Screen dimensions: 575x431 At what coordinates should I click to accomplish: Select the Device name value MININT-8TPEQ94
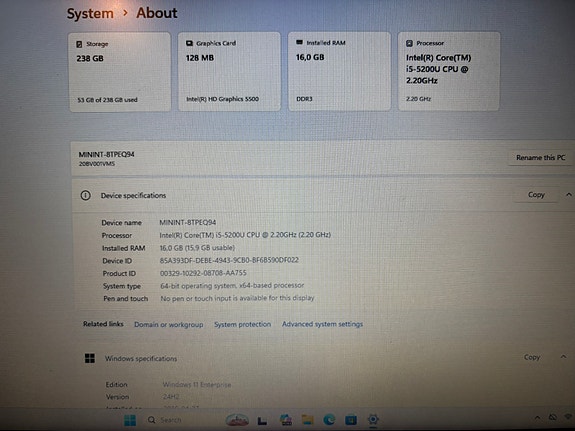tap(187, 222)
